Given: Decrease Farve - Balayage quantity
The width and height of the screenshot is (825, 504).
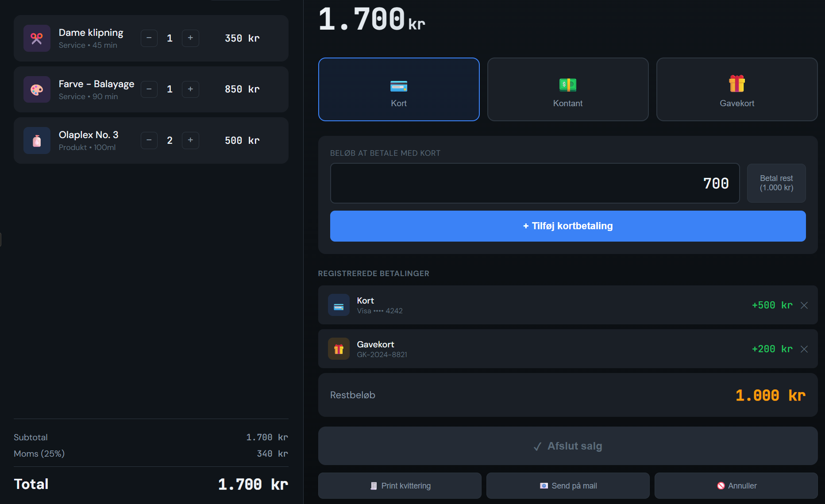Looking at the screenshot, I should 149,89.
